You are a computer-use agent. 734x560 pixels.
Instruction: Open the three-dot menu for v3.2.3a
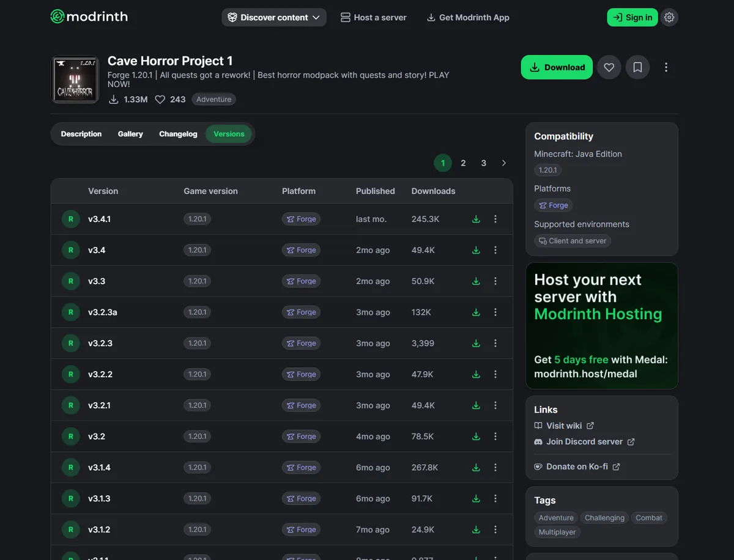495,312
